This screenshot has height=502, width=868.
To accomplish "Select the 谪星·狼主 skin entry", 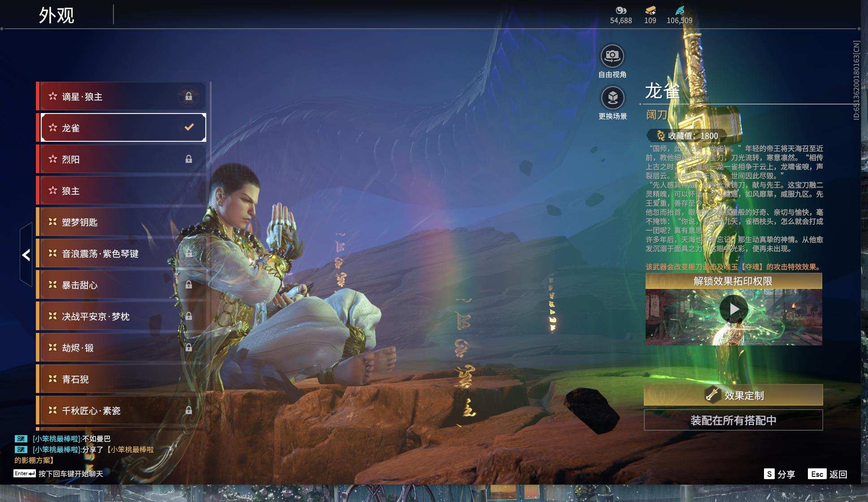I will (x=121, y=96).
